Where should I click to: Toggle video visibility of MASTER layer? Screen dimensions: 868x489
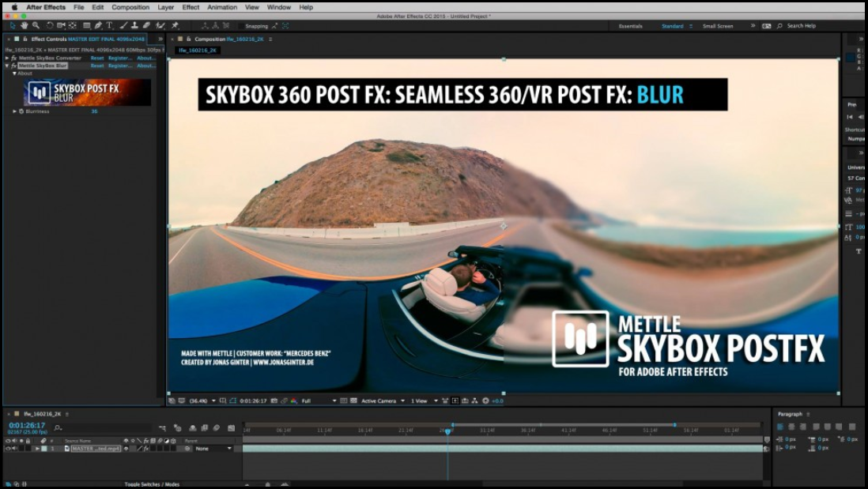(8, 449)
